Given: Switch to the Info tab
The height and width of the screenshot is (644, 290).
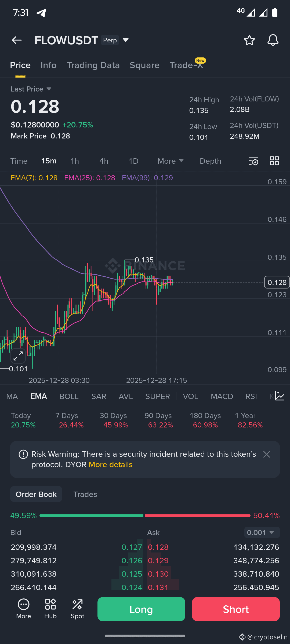Looking at the screenshot, I should point(49,65).
